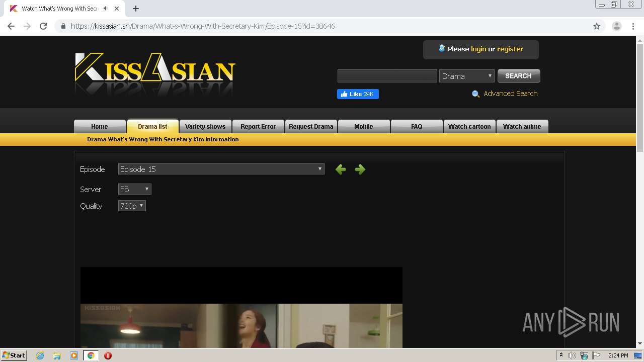Open the Episode dropdown
The width and height of the screenshot is (644, 362).
click(221, 169)
